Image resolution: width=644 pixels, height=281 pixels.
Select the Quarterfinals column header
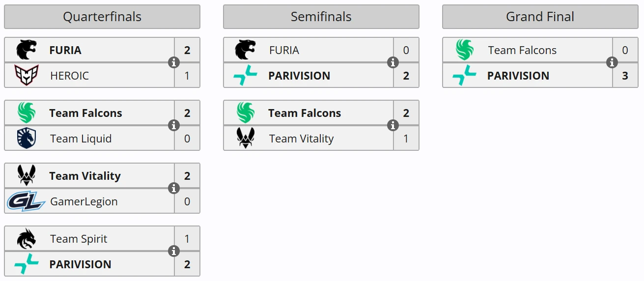click(102, 17)
